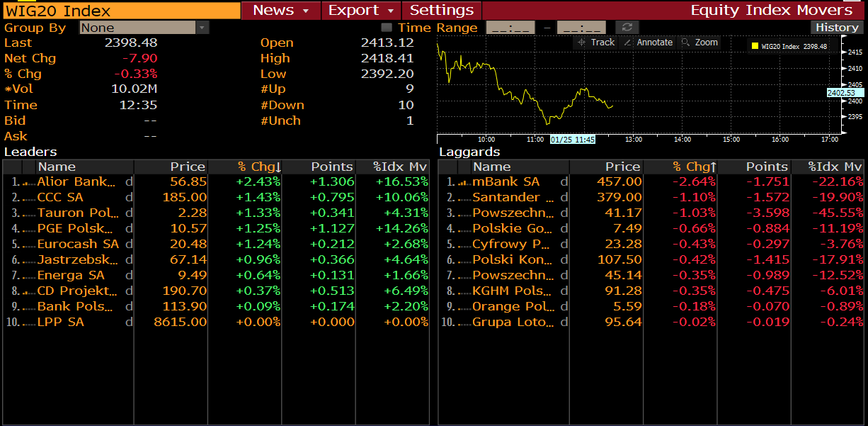
Task: Click mini chart icon beside Santander
Action: click(x=464, y=198)
